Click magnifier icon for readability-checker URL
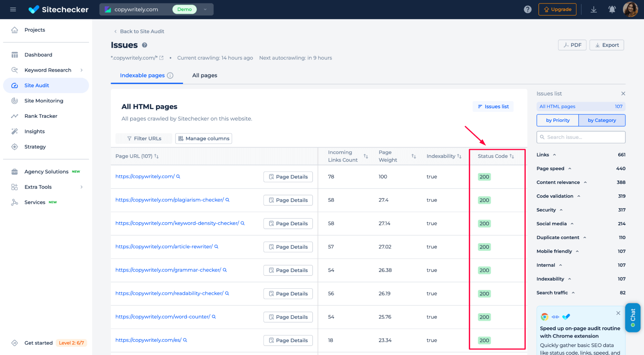This screenshot has height=355, width=644. coord(227,293)
